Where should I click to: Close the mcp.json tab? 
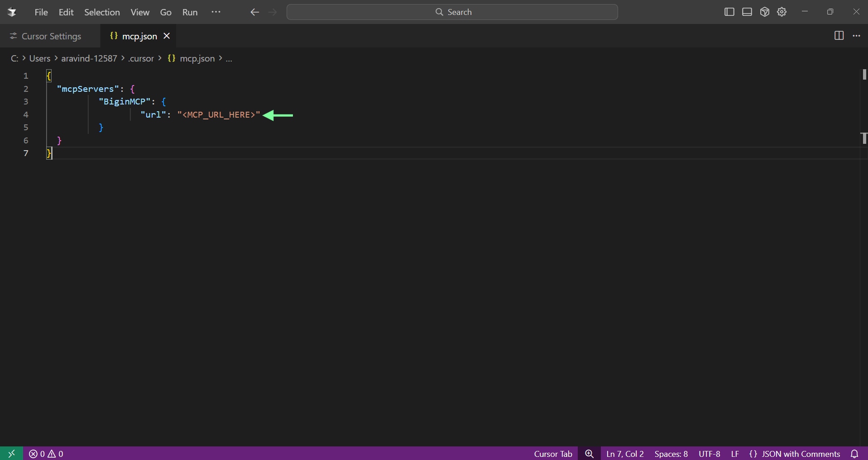167,36
